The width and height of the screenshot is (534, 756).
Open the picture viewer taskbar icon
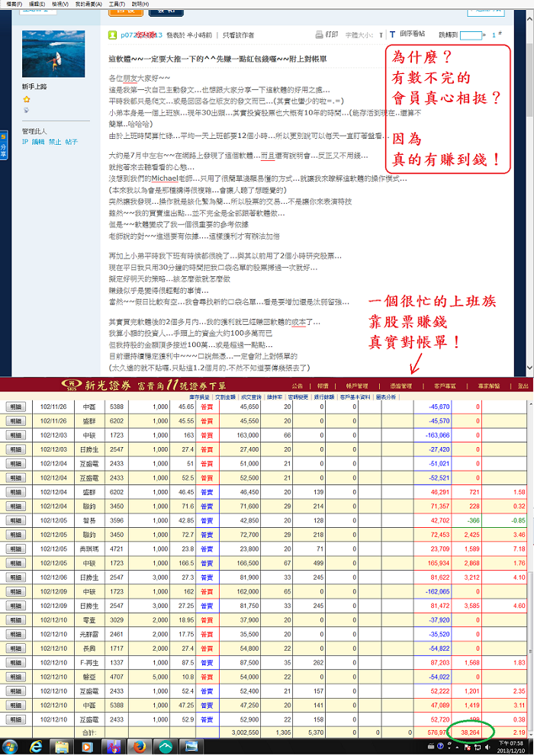(191, 747)
